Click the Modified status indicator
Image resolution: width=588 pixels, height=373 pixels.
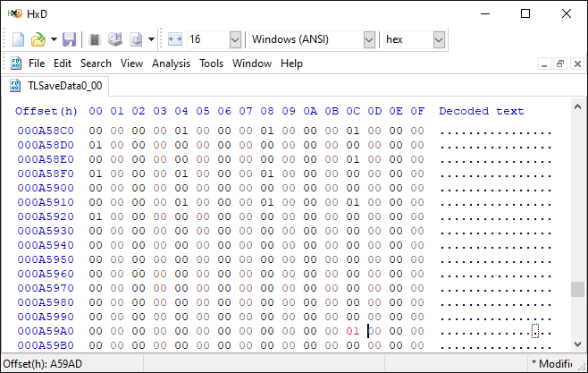click(551, 364)
